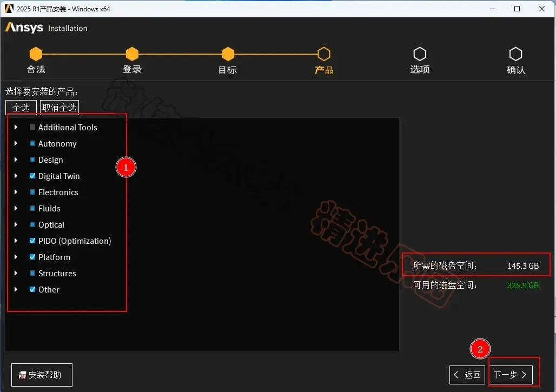556x392 pixels.
Task: Click the 145.3 GB required space value
Action: (523, 266)
